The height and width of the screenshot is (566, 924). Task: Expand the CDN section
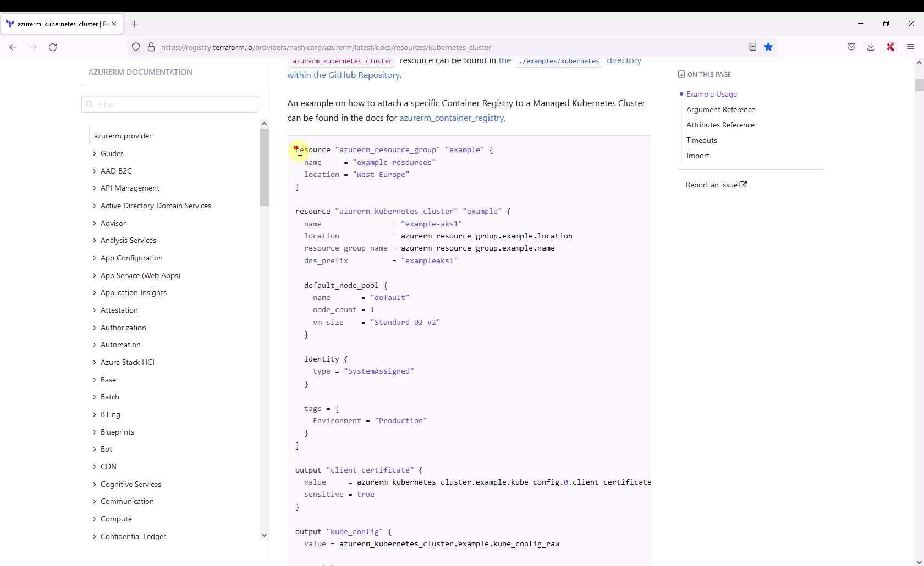click(x=108, y=467)
